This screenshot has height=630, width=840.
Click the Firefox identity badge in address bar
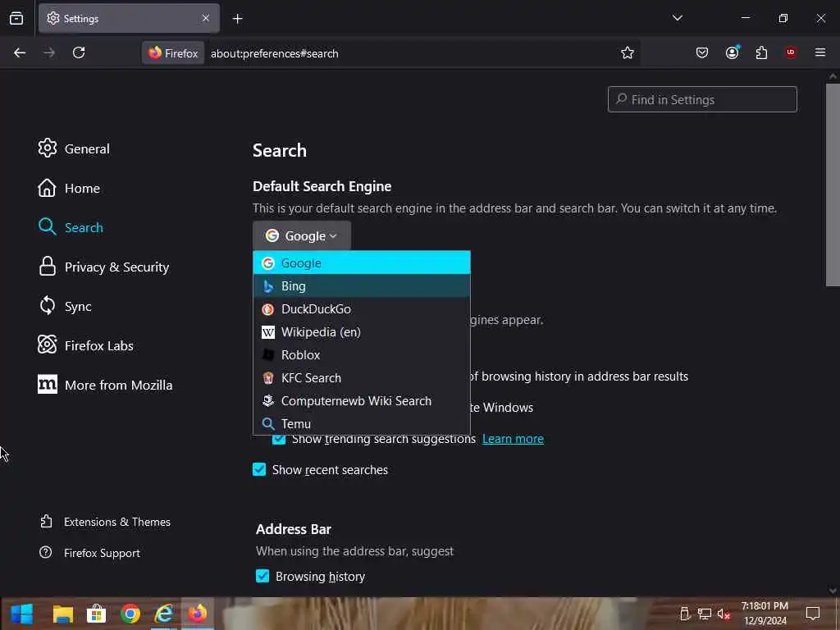pyautogui.click(x=173, y=53)
